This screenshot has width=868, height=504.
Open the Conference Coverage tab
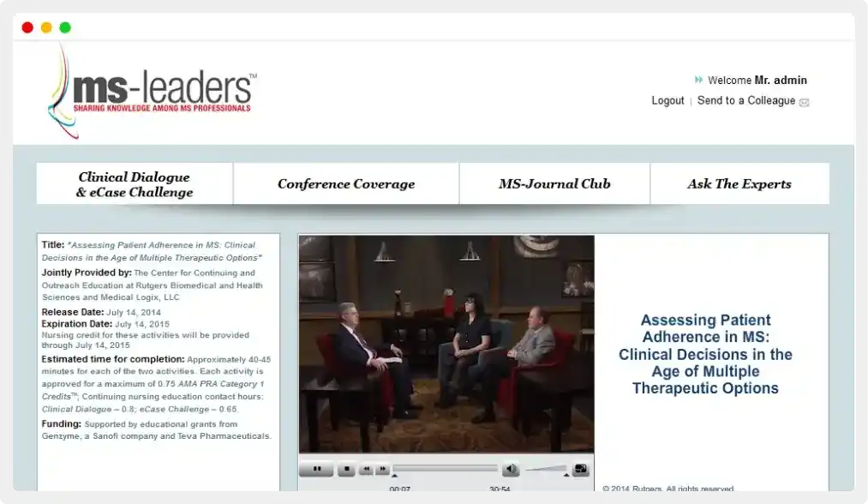point(346,184)
